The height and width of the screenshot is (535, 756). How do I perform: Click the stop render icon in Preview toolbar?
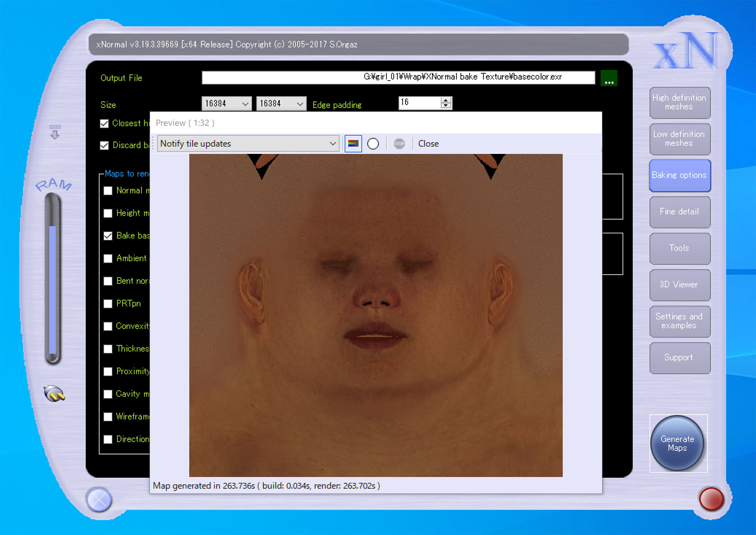pyautogui.click(x=399, y=144)
